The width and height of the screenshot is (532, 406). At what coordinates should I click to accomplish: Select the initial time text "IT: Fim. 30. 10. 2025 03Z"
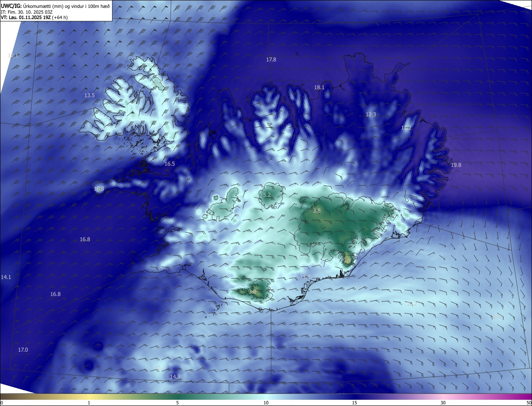coord(27,12)
